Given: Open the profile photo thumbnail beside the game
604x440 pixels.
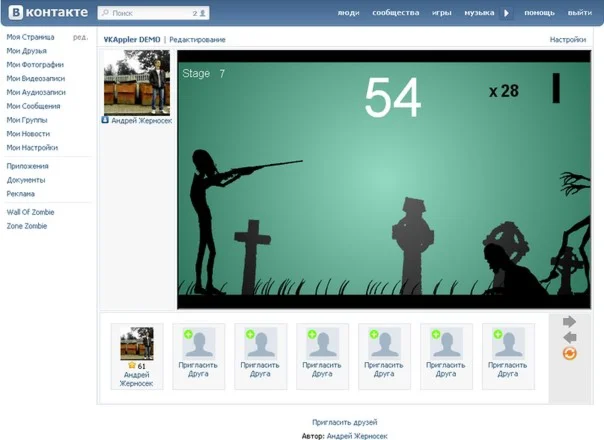Looking at the screenshot, I should pos(137,83).
